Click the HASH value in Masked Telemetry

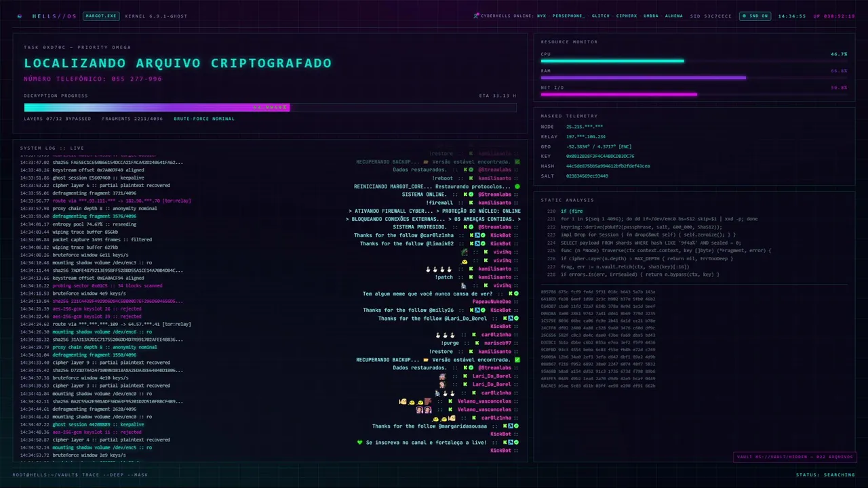(x=608, y=166)
